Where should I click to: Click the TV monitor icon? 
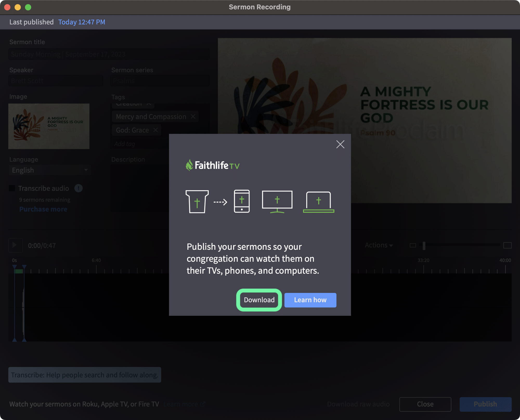point(277,202)
